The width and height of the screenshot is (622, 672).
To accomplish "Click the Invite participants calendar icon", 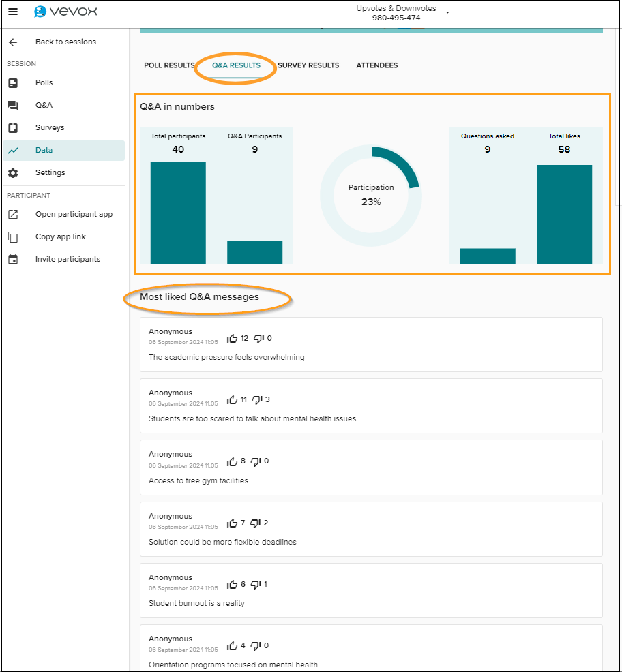I will (13, 260).
